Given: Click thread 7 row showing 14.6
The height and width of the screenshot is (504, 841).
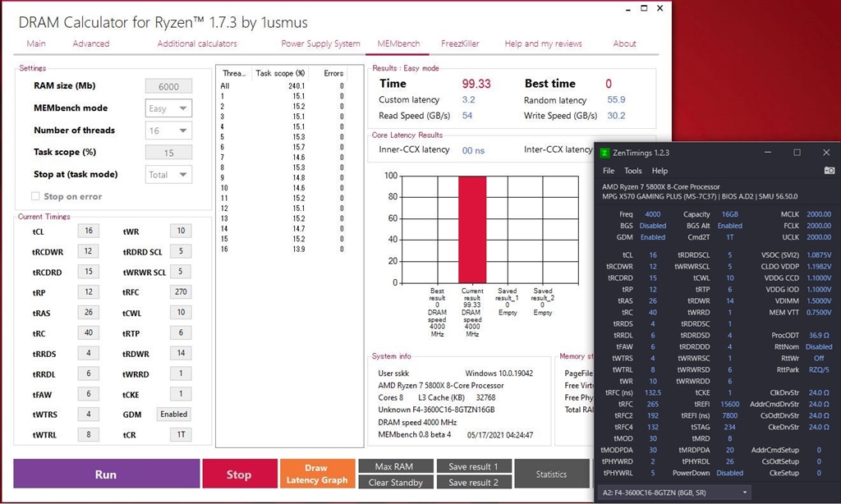Looking at the screenshot, I should (283, 158).
